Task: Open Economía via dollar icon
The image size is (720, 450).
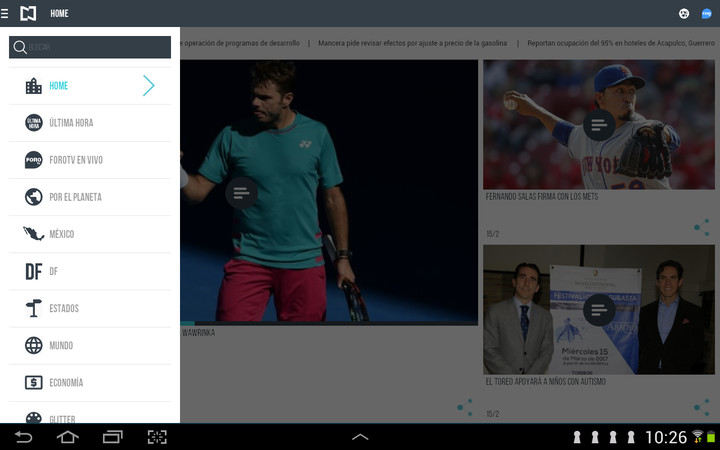Action: point(33,382)
